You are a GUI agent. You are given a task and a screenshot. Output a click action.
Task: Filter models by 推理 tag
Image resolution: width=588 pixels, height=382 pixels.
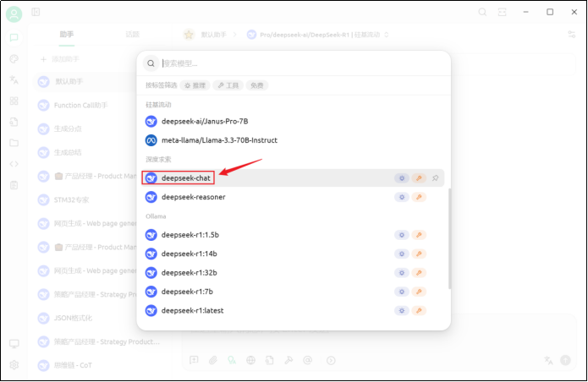[x=195, y=85]
